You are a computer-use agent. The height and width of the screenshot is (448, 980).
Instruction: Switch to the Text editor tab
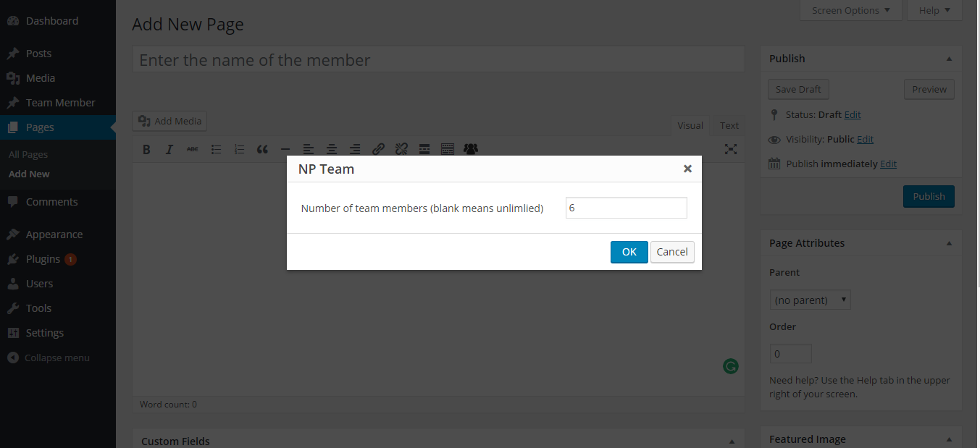[729, 125]
